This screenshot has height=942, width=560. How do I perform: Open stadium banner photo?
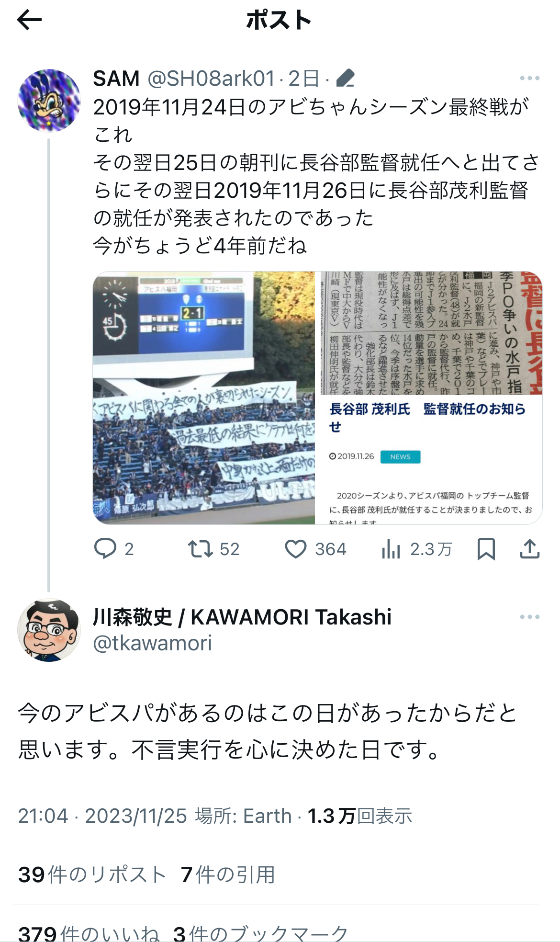point(204,398)
